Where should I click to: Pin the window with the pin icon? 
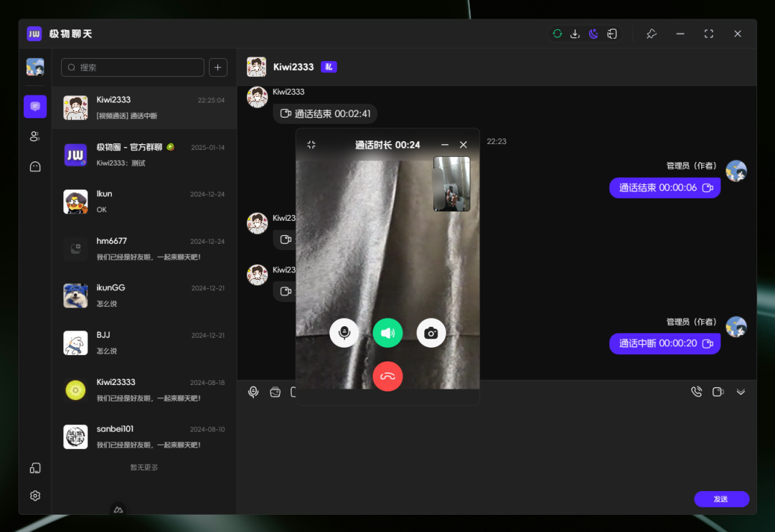652,34
